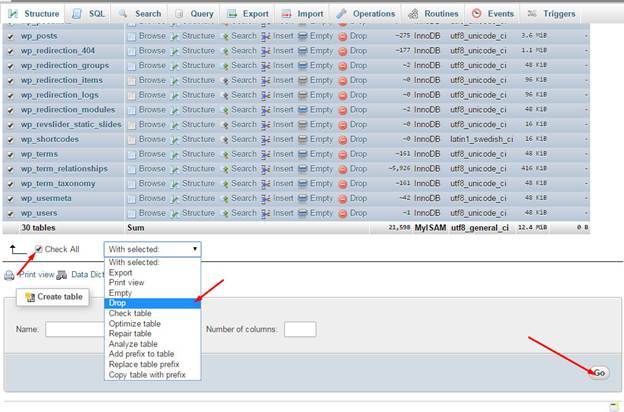Image resolution: width=624 pixels, height=412 pixels.
Task: Click the Routines tab icon
Action: 413,14
